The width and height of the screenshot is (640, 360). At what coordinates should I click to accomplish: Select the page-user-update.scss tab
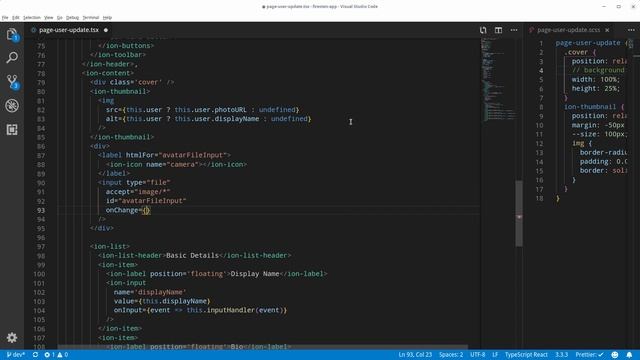[x=568, y=30]
